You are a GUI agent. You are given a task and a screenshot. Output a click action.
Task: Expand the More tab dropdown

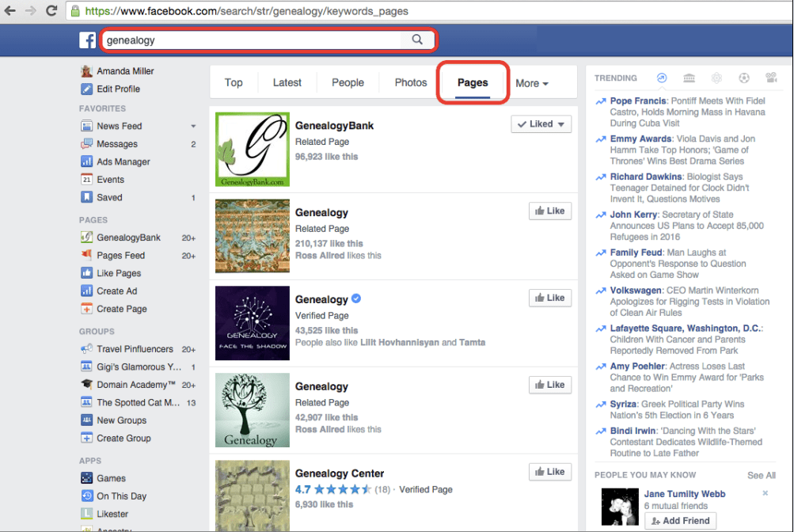tap(532, 83)
